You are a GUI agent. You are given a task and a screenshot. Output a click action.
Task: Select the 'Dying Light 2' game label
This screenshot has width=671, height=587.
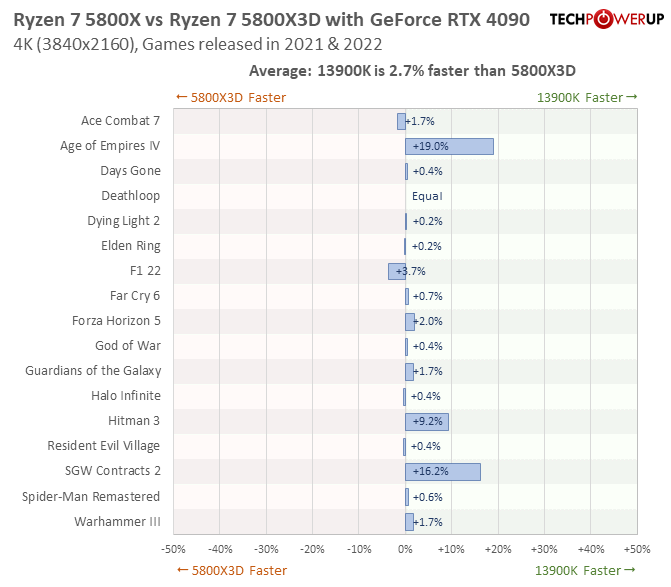coord(124,221)
